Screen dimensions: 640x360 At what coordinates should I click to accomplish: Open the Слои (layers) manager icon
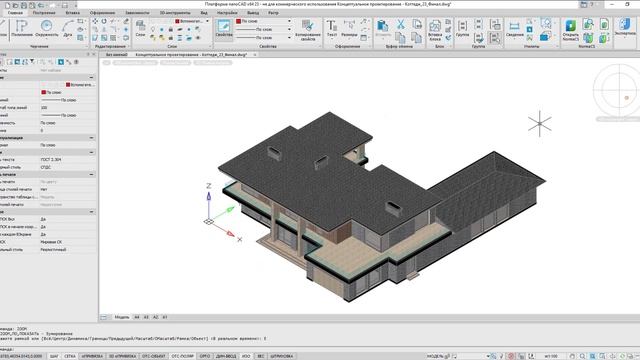(x=140, y=29)
